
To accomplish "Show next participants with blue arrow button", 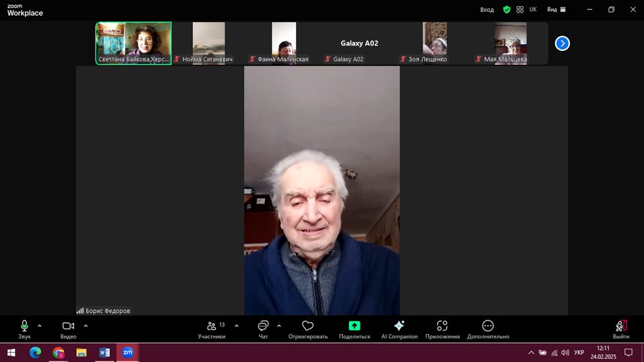I will pos(562,44).
